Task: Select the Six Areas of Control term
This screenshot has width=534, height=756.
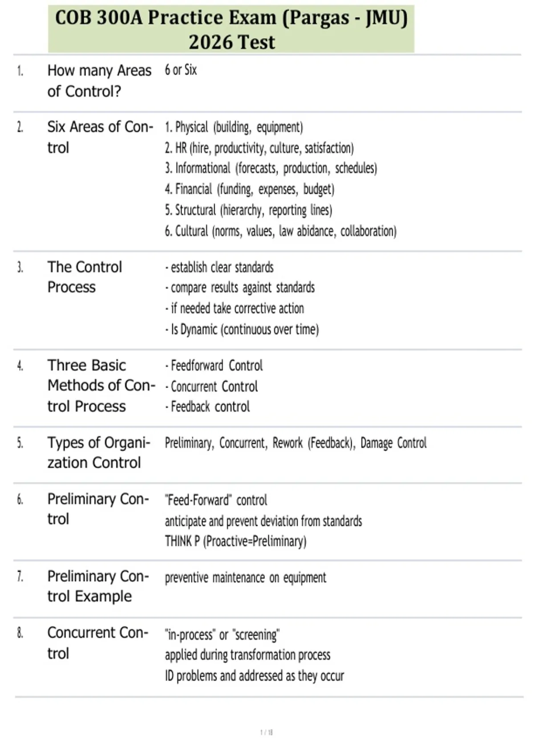Action: click(100, 137)
